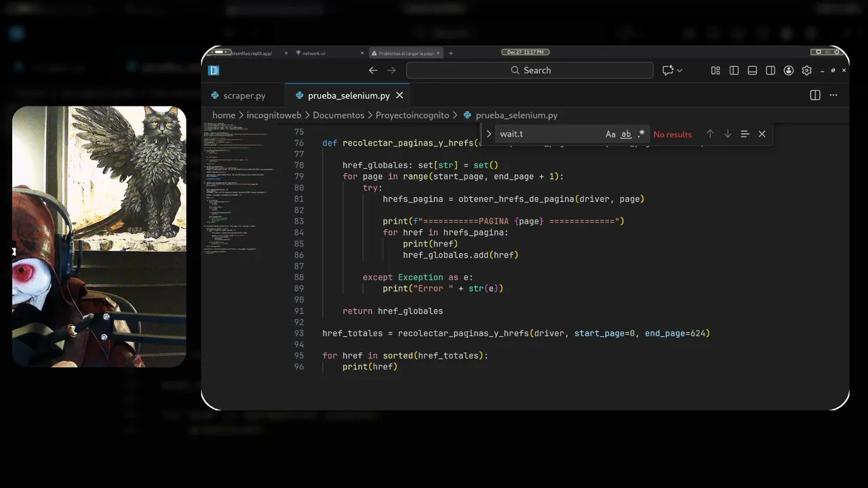Screen dimensions: 868x488
Task: Click prueba_selenium.py in the breadcrumb
Action: tap(517, 115)
